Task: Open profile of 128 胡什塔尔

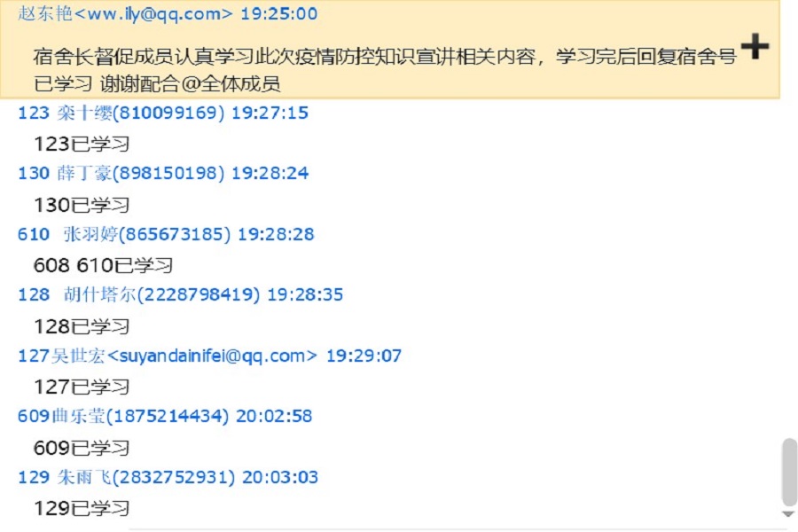Action: (x=180, y=294)
